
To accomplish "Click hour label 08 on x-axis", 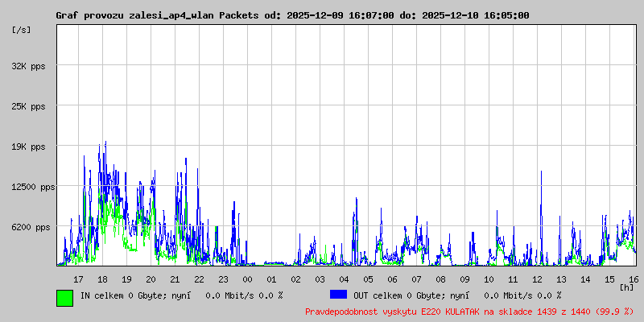I will pos(440,279).
